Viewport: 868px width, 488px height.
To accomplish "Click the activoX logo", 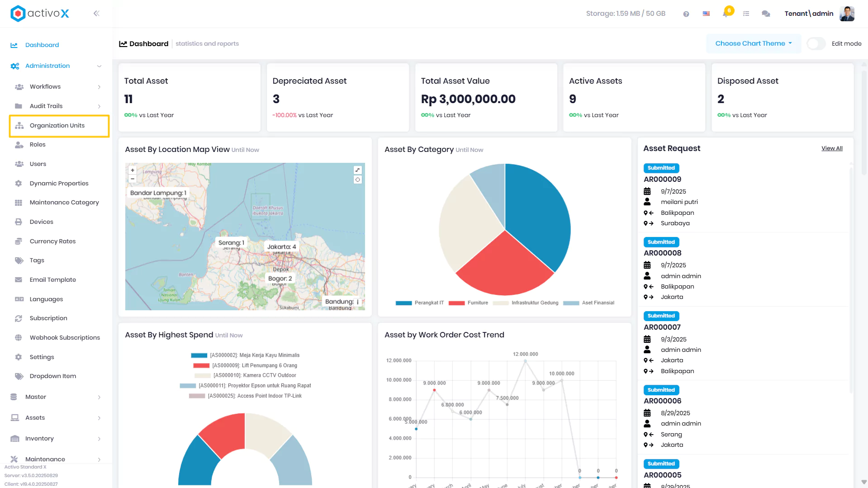I will (x=40, y=14).
